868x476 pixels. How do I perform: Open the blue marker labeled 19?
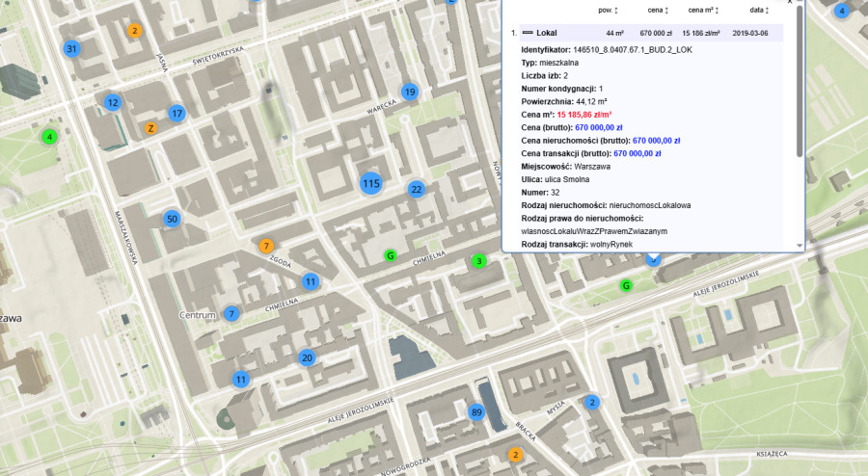410,93
